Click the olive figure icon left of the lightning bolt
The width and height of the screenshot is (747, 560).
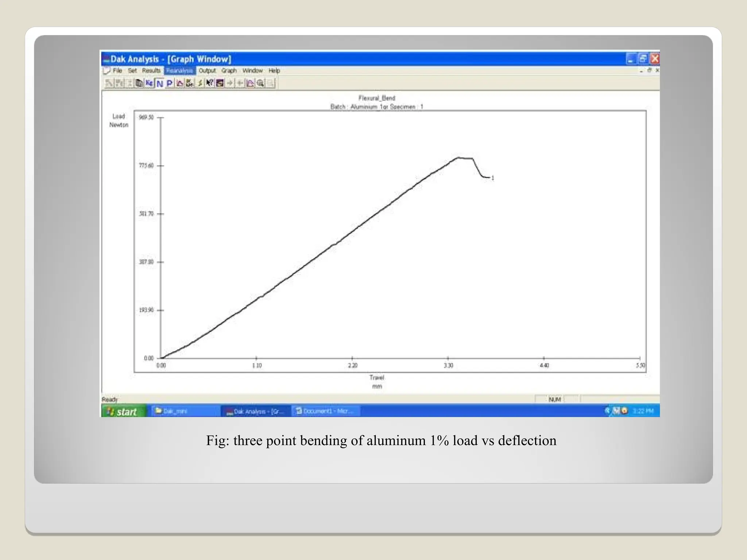190,83
